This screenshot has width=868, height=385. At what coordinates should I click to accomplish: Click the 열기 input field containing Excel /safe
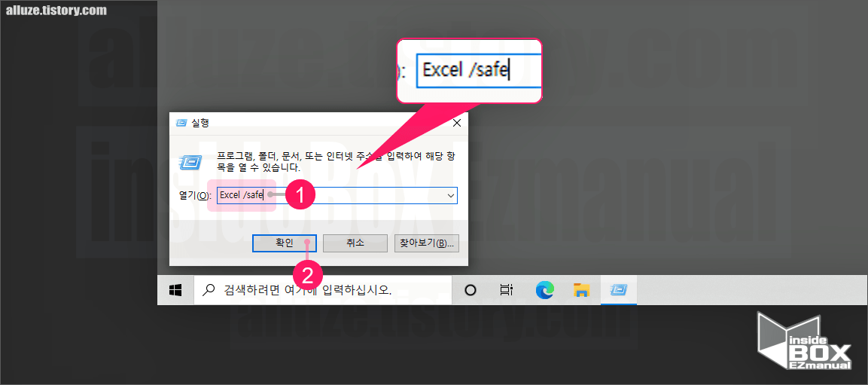(337, 196)
